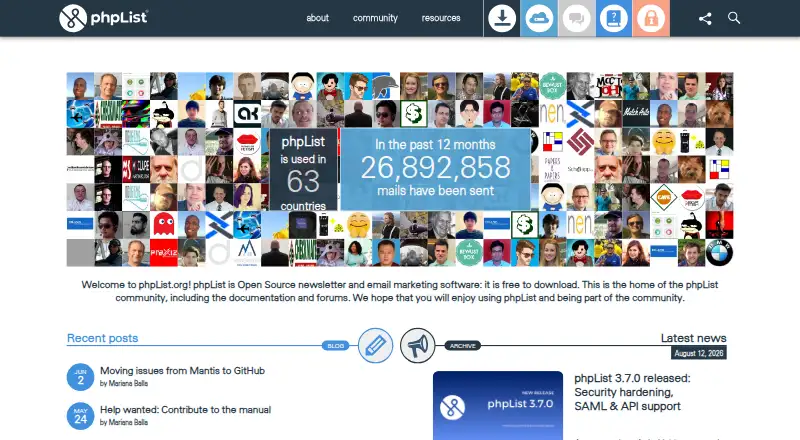
Task: Open the community menu
Action: point(375,18)
